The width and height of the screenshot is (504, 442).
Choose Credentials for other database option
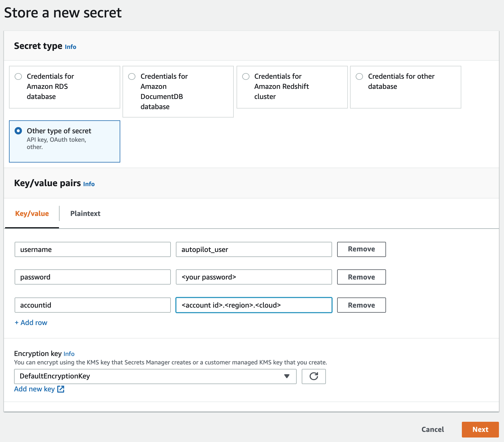359,76
